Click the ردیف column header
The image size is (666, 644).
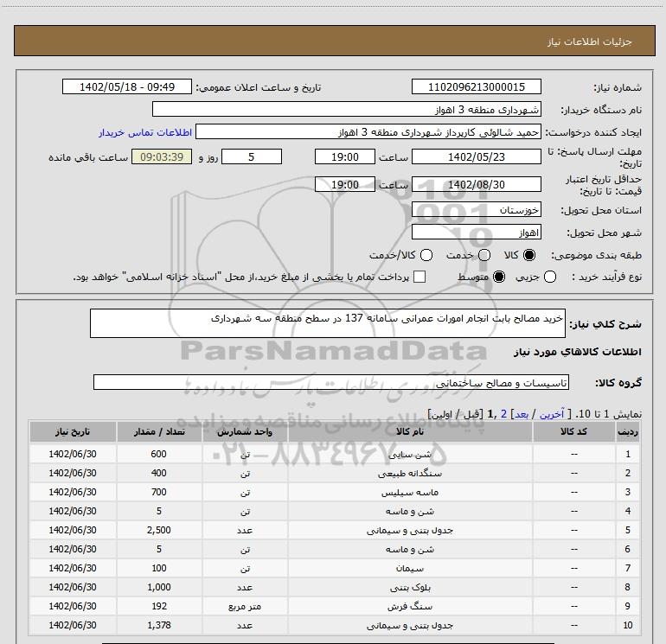click(x=627, y=431)
